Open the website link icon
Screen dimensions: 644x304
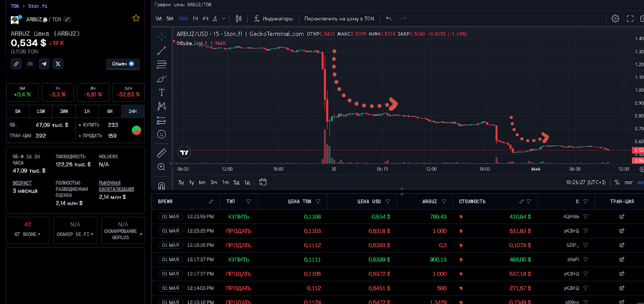point(16,64)
